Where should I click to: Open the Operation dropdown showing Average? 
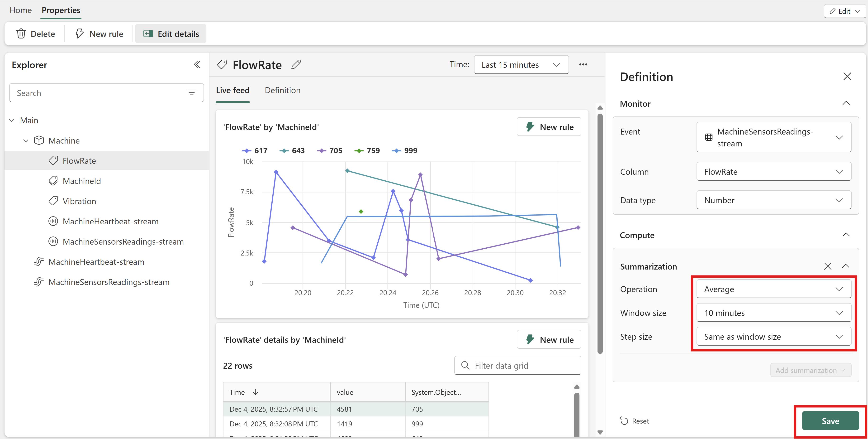tap(774, 289)
